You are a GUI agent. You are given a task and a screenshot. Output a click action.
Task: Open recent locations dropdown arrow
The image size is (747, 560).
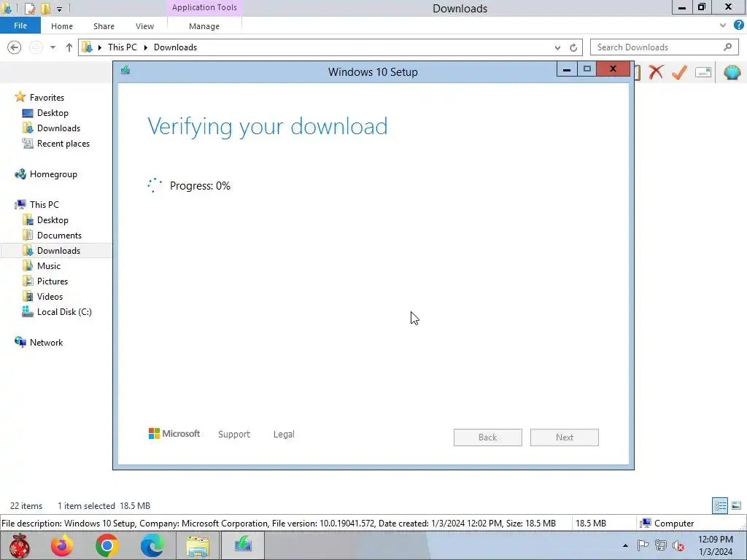[x=53, y=47]
